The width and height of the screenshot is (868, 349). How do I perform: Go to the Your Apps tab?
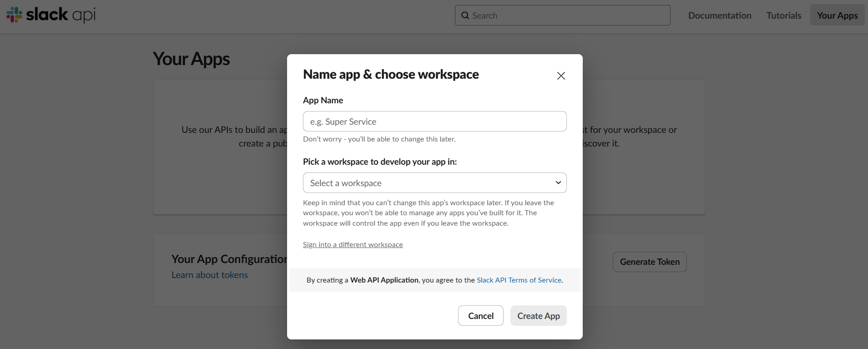[837, 15]
